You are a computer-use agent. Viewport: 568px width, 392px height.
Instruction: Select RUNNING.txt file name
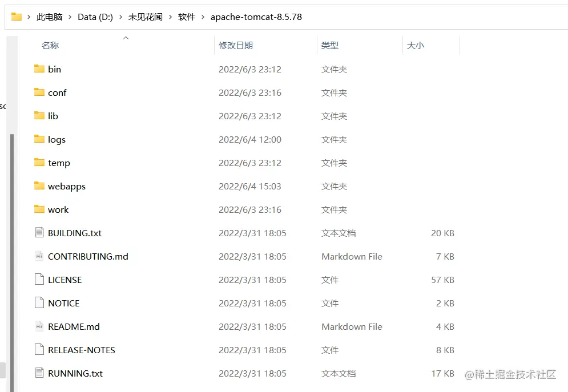[75, 373]
